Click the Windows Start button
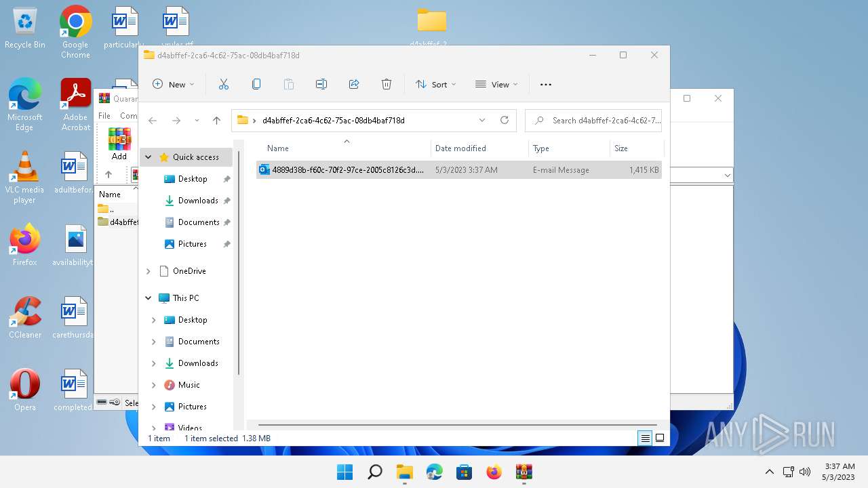The height and width of the screenshot is (488, 868). [344, 472]
